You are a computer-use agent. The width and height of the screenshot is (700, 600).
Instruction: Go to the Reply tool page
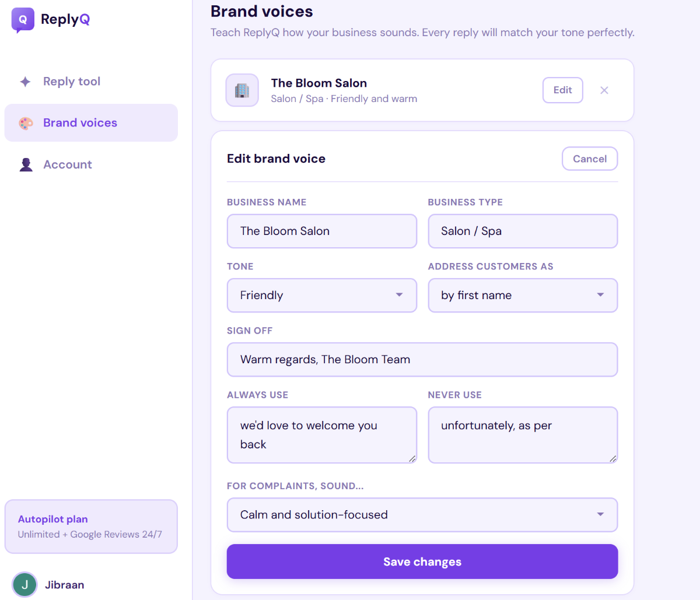click(72, 82)
